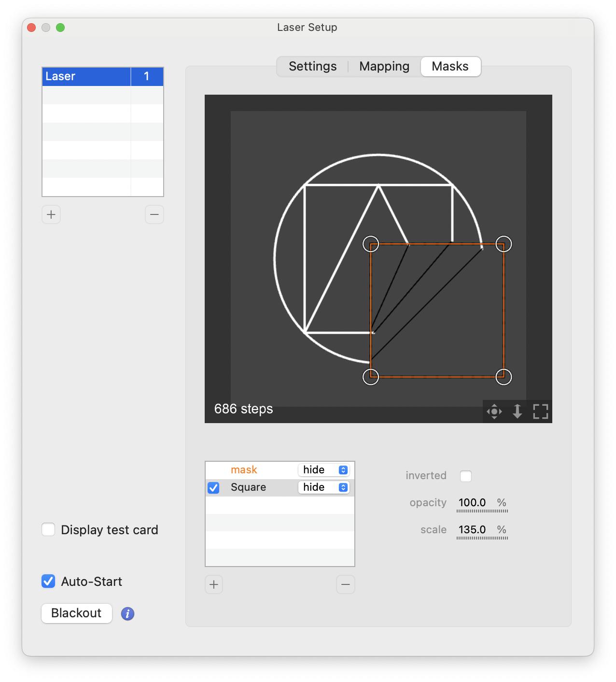
Task: Enable the inverted checkbox
Action: [466, 476]
